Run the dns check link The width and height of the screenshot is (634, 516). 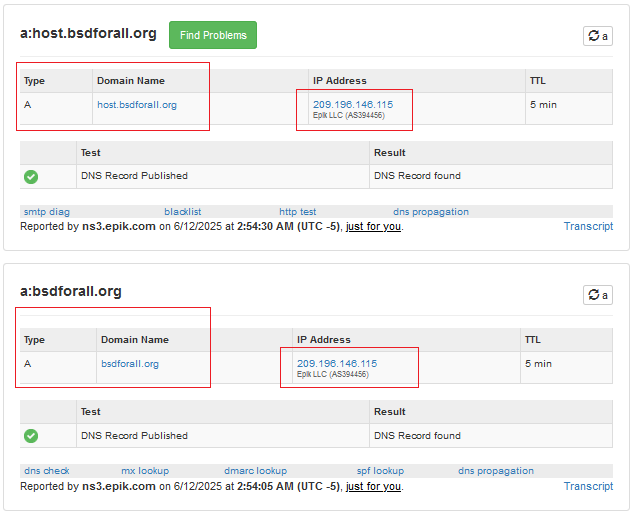46,471
